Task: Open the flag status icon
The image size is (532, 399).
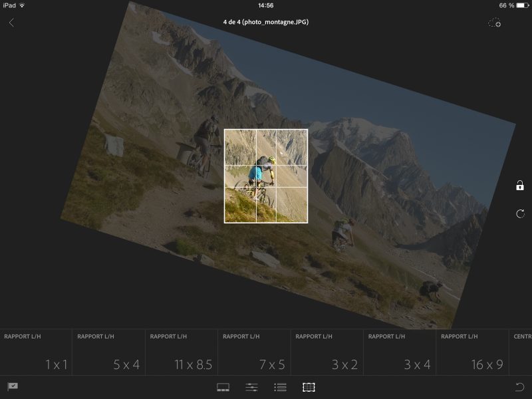Action: [x=13, y=386]
